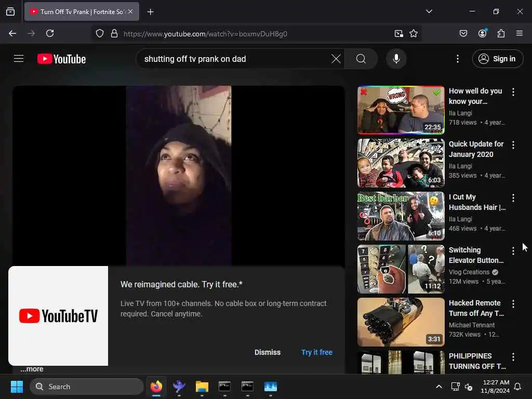Open a new browser tab
The height and width of the screenshot is (399, 532).
pos(150,12)
